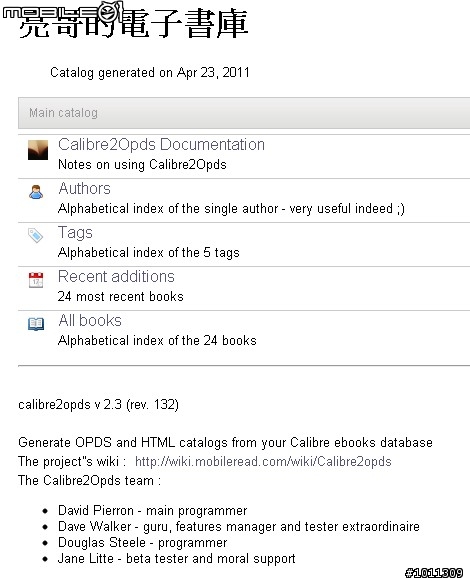The width and height of the screenshot is (470, 581).
Task: Click the Calibre2Opds Documentation thumbnail icon
Action: (38, 150)
